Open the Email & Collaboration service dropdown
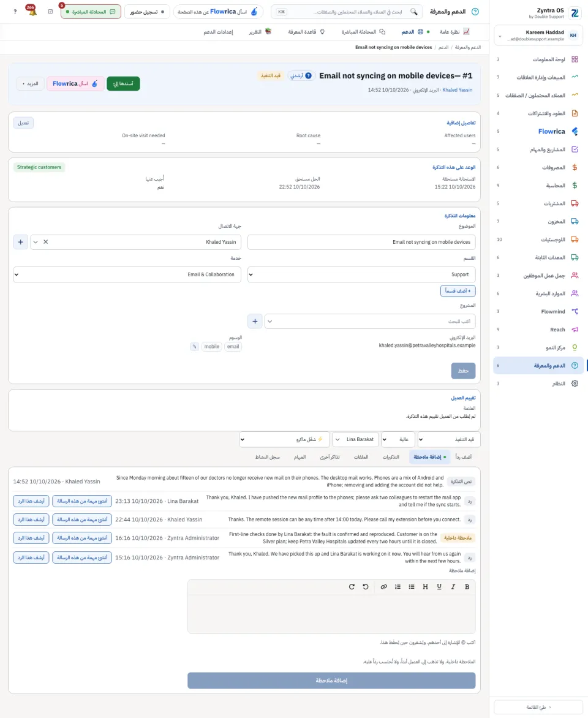Screen dimensions: 588x718 127,274
